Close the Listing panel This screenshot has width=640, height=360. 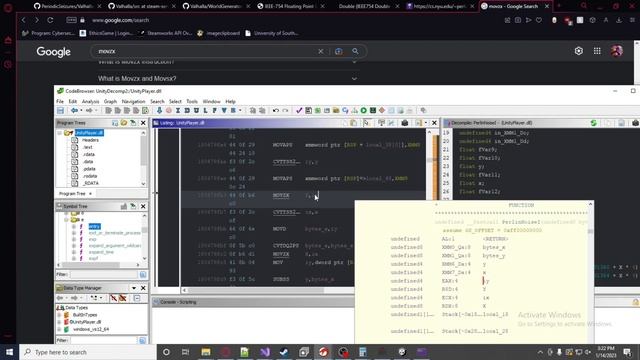[x=434, y=123]
